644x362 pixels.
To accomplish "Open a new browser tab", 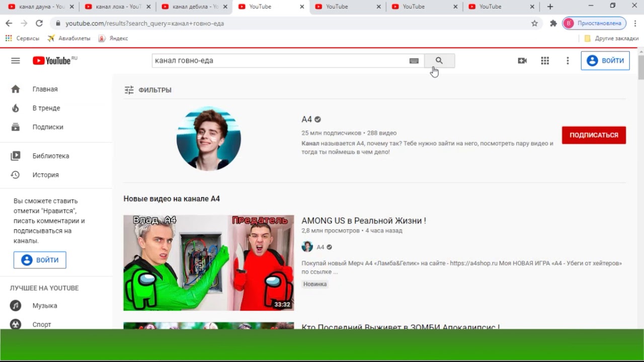I will [x=550, y=7].
